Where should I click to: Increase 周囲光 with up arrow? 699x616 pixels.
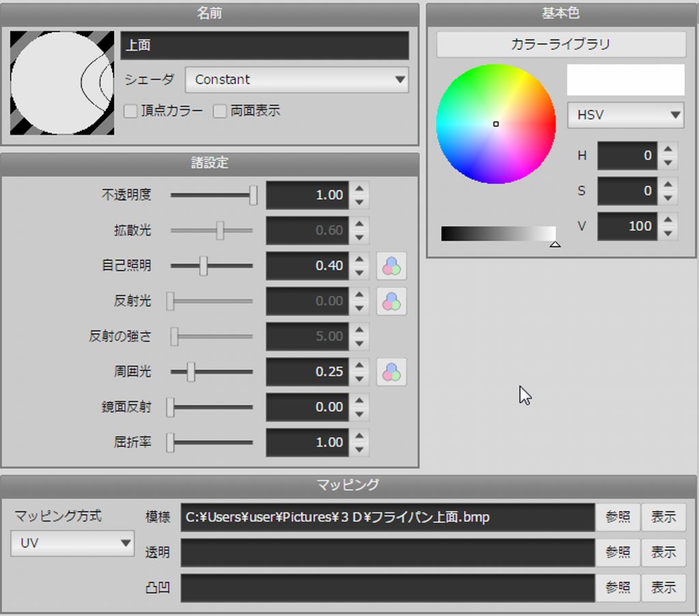[x=359, y=365]
